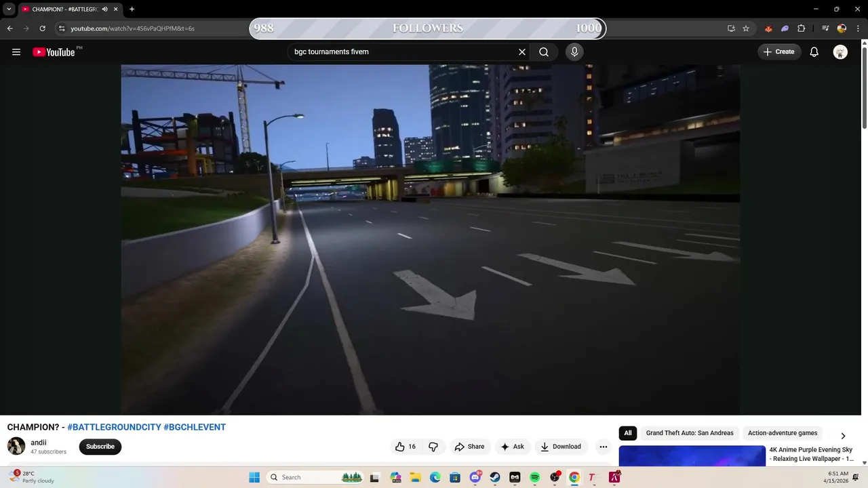Open the Chrome extensions puzzle icon
The image size is (868, 488).
(802, 28)
